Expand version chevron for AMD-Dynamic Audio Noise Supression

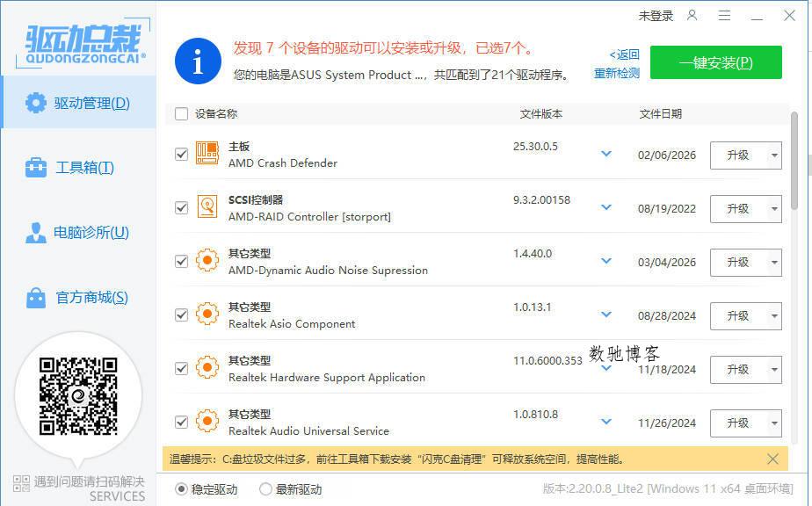606,261
